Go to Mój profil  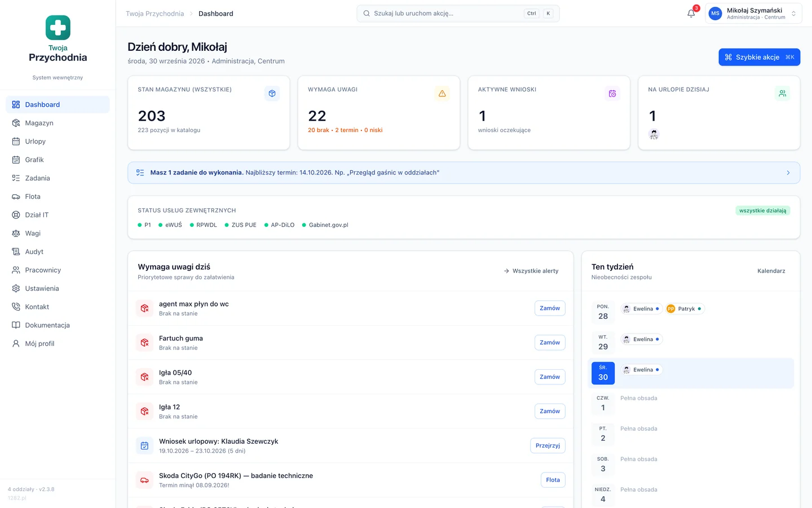coord(58,344)
